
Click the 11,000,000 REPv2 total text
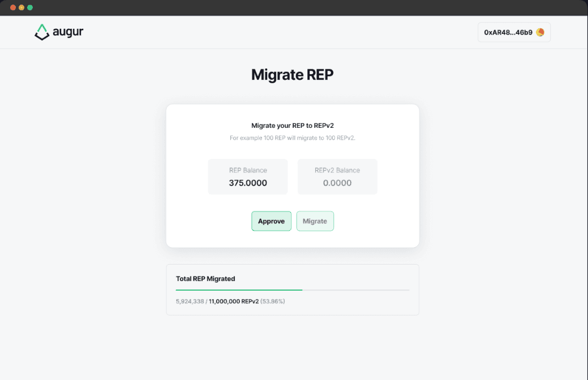234,301
